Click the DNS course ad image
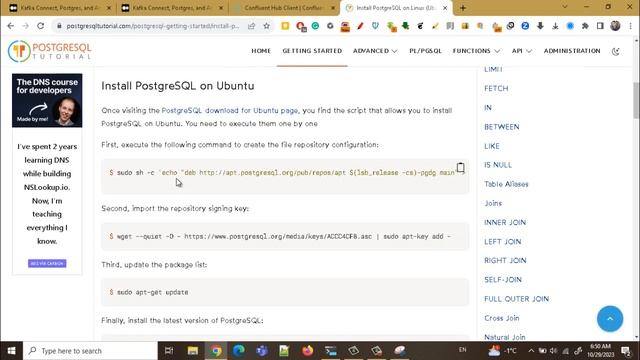 [x=47, y=100]
